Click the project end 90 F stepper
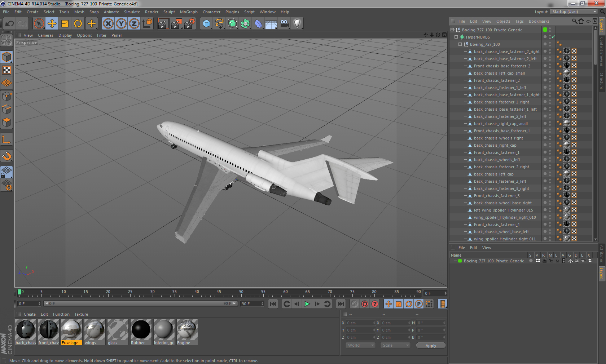This screenshot has width=606, height=364. pos(262,304)
